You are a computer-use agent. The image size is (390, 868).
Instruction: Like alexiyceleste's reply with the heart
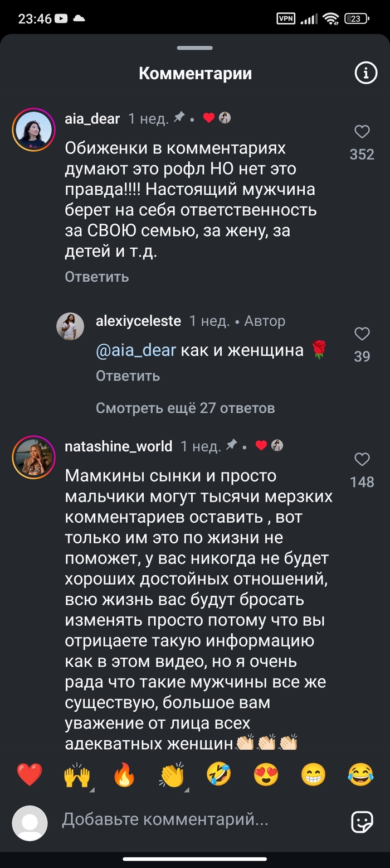click(362, 334)
